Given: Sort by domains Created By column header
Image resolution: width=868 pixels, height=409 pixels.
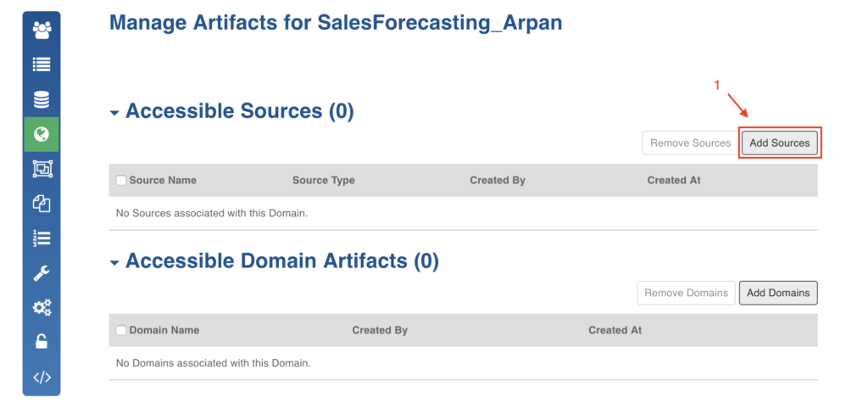Looking at the screenshot, I should point(380,330).
